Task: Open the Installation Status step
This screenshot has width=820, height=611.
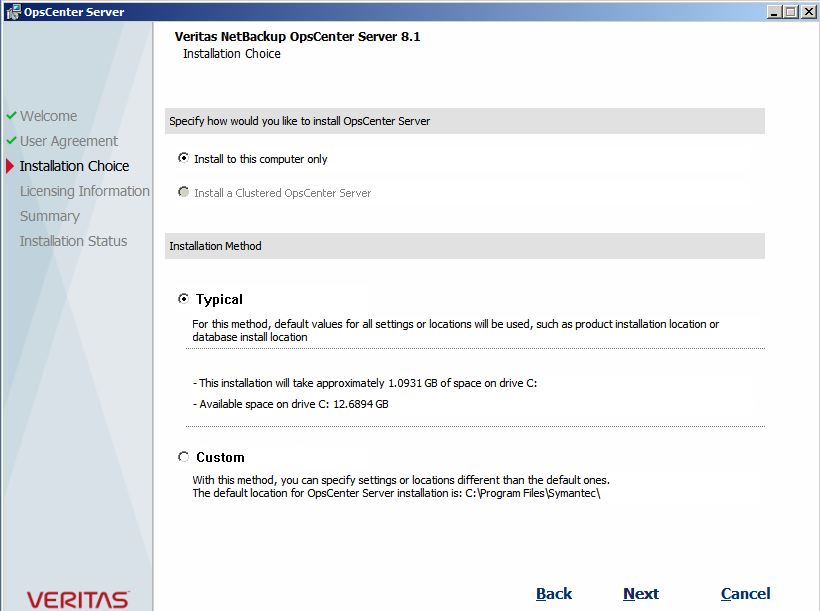Action: (x=73, y=241)
